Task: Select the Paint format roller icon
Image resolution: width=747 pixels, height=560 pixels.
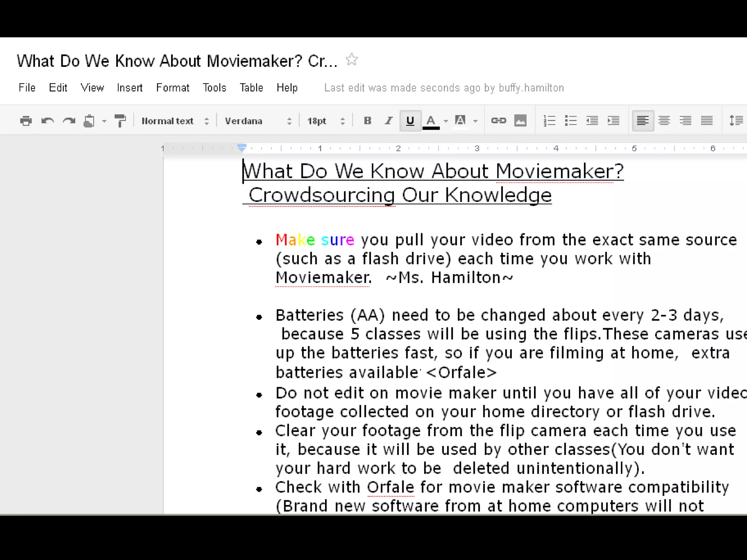Action: coord(120,121)
